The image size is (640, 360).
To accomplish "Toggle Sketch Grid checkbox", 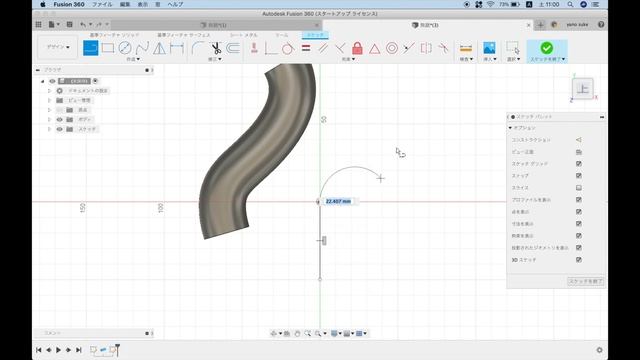I will point(579,164).
